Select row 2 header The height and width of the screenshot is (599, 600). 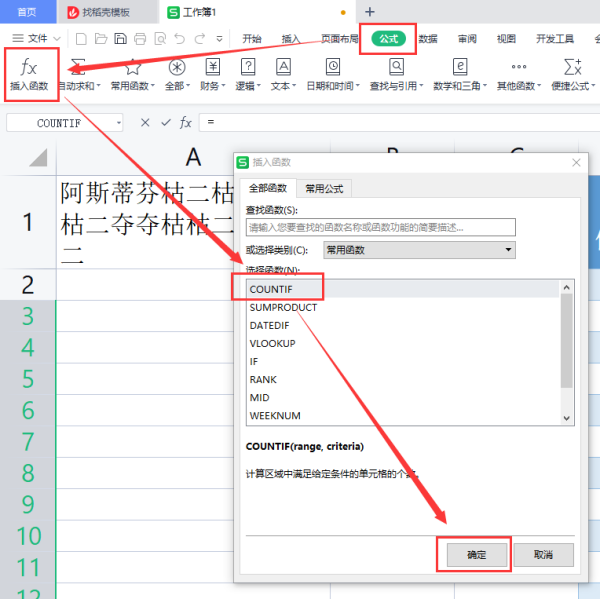click(28, 284)
